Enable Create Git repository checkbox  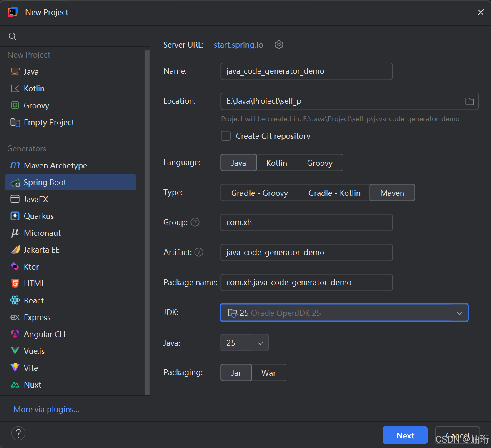pyautogui.click(x=226, y=136)
